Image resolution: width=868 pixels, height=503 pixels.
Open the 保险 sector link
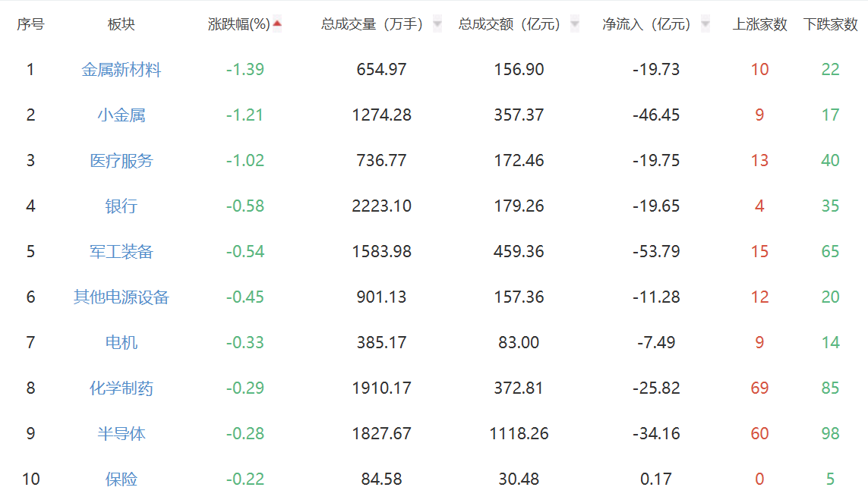pos(122,479)
